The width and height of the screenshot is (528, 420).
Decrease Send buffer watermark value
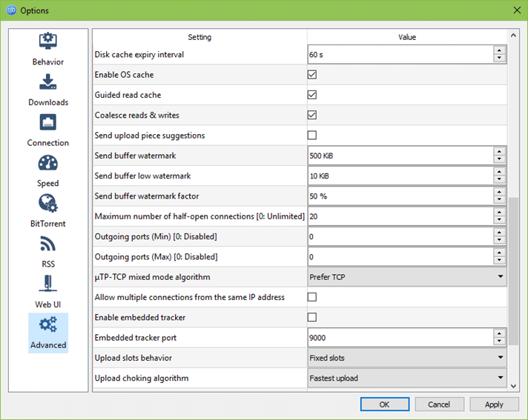[x=499, y=159]
